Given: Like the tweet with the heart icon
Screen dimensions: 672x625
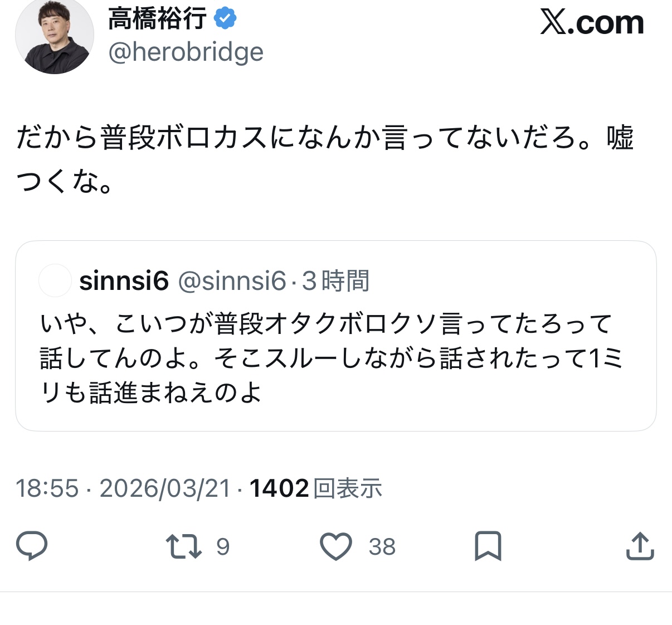Looking at the screenshot, I should (x=336, y=546).
